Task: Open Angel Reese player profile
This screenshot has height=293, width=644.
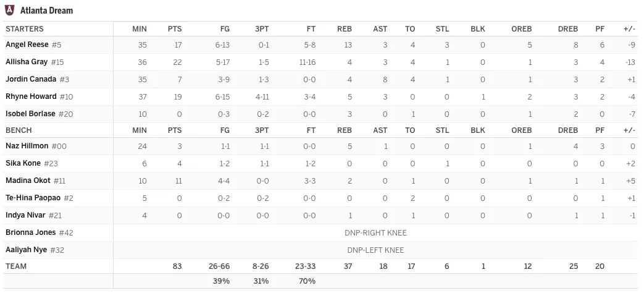Action: point(27,45)
